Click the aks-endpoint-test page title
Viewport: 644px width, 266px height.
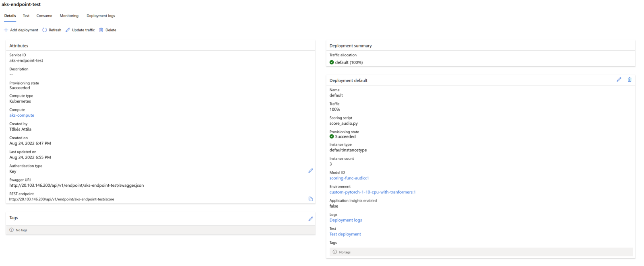[x=21, y=4]
